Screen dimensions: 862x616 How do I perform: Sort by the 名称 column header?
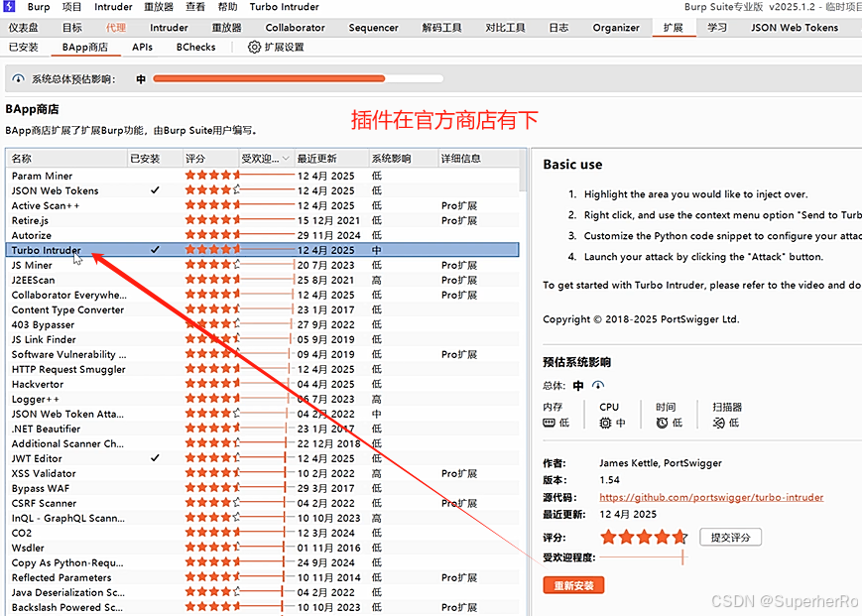pos(66,159)
